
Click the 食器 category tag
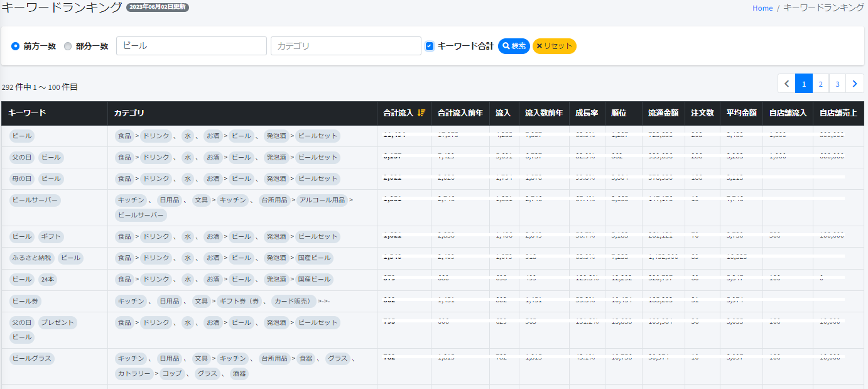pos(305,358)
